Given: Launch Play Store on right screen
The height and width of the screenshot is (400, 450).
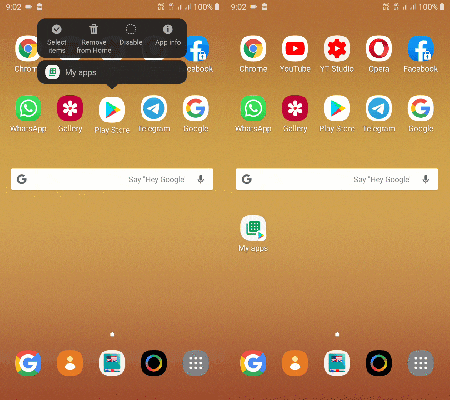Looking at the screenshot, I should pyautogui.click(x=337, y=108).
